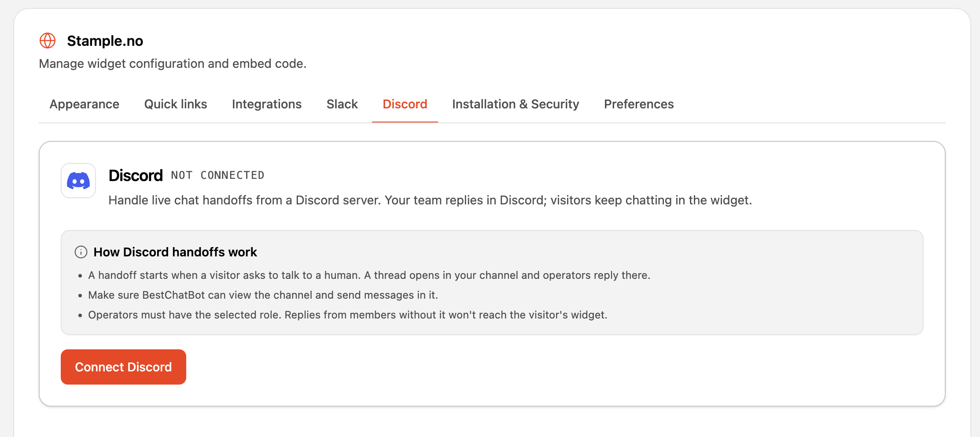The height and width of the screenshot is (437, 980).
Task: Click the Discord heading in the card
Action: [x=136, y=175]
